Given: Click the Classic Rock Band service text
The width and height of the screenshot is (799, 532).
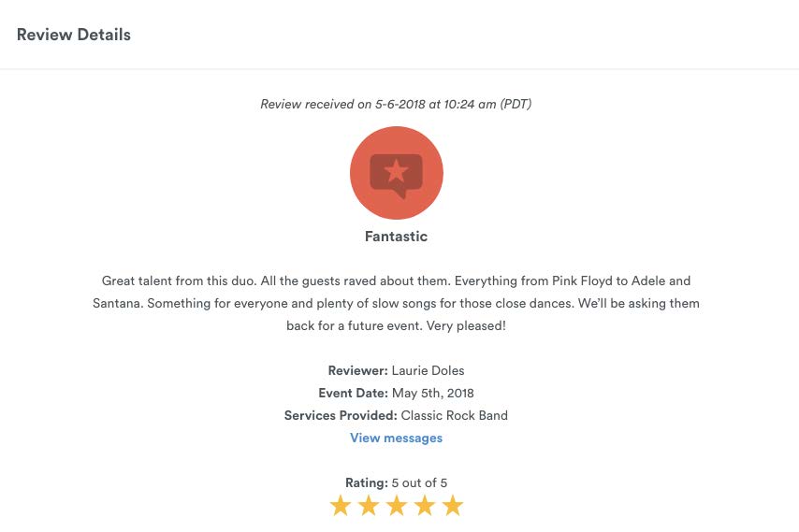Looking at the screenshot, I should point(455,415).
